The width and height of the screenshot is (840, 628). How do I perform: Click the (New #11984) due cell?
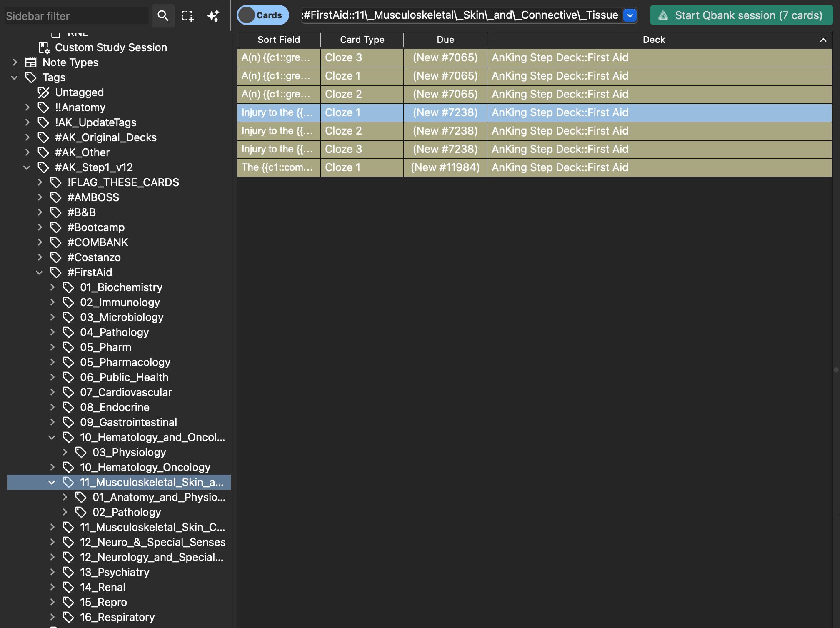click(x=445, y=167)
